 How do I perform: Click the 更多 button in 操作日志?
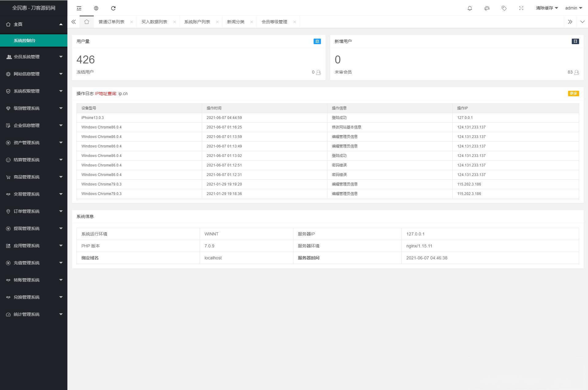point(573,94)
